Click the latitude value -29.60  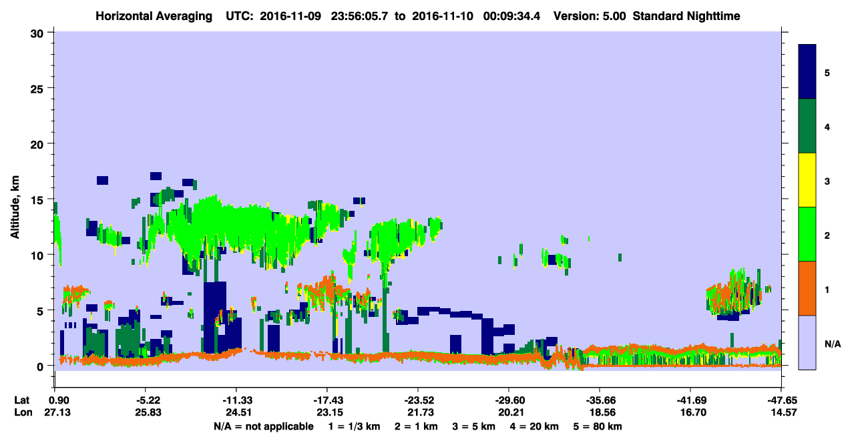point(509,400)
